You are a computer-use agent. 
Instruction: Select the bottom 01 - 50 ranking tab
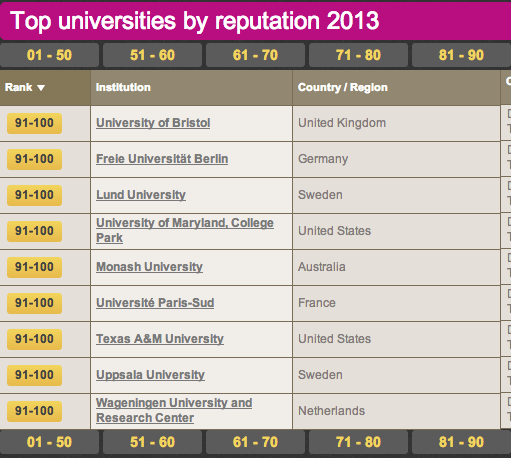[49, 442]
